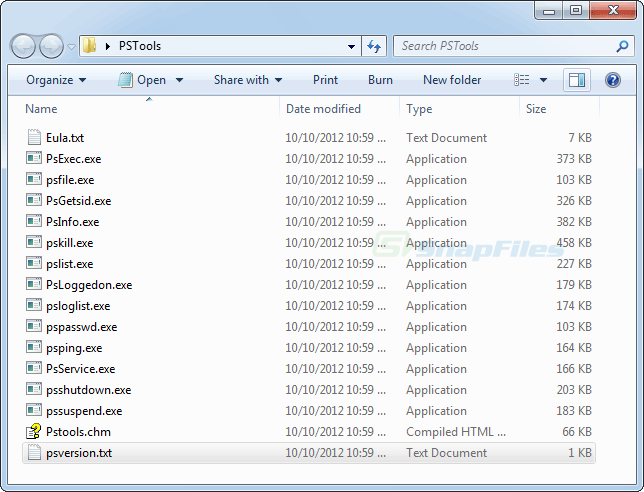Select the psshutdown.exe application icon
Viewport: 644px width, 492px height.
pyautogui.click(x=34, y=389)
